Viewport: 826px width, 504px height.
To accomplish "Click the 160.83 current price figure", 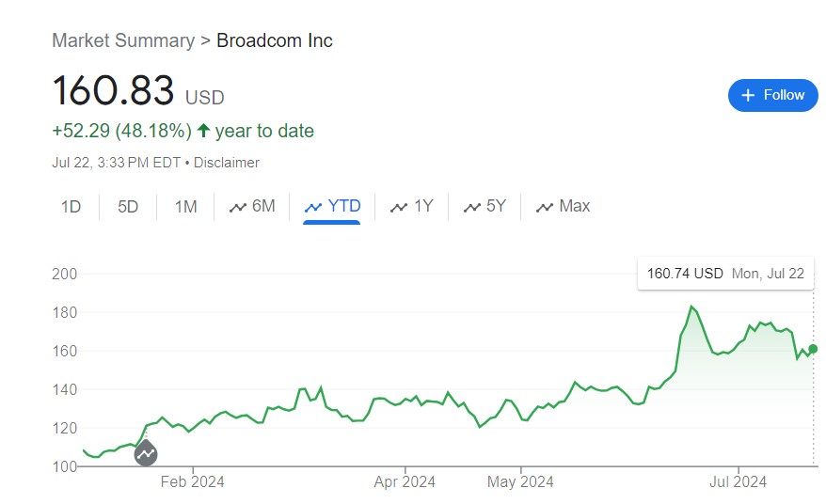I will pos(113,91).
